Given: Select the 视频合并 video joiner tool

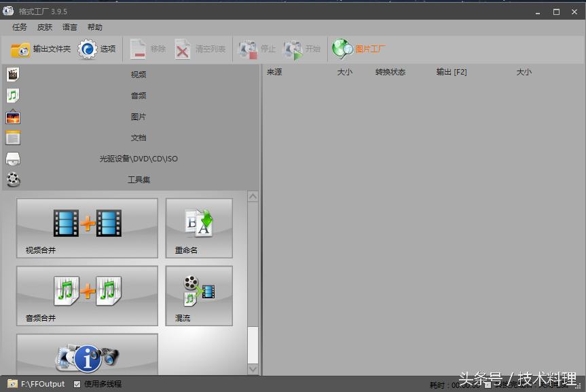Looking at the screenshot, I should (87, 228).
